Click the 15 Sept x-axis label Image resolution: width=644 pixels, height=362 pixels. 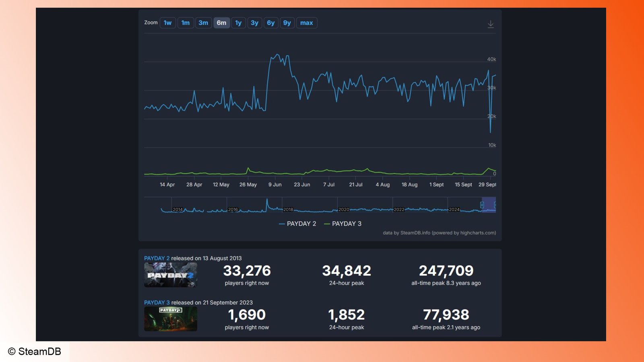point(463,185)
